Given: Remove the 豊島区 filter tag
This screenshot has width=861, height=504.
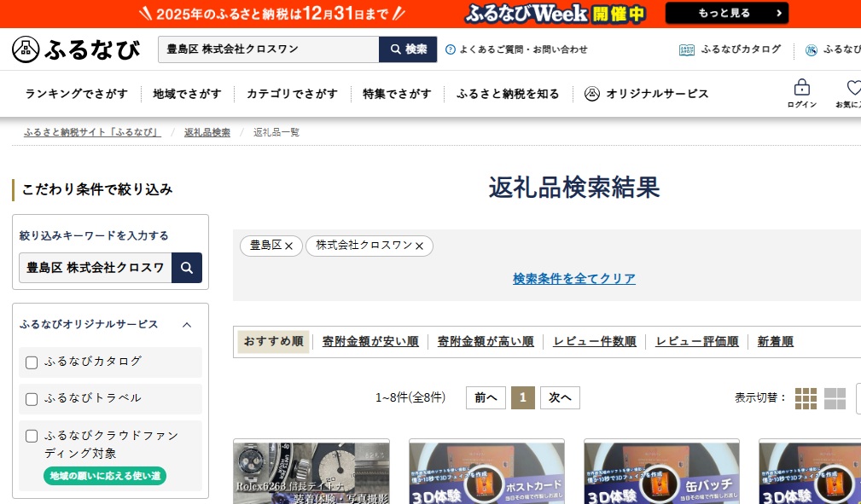Looking at the screenshot, I should coord(288,246).
